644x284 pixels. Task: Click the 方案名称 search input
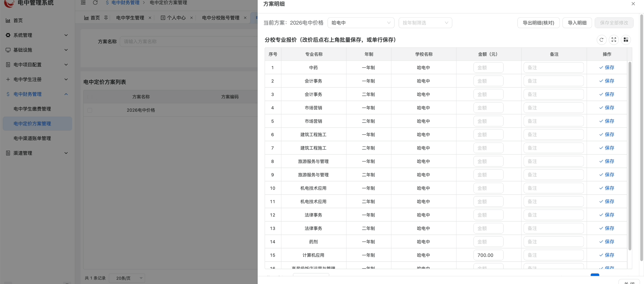click(189, 42)
